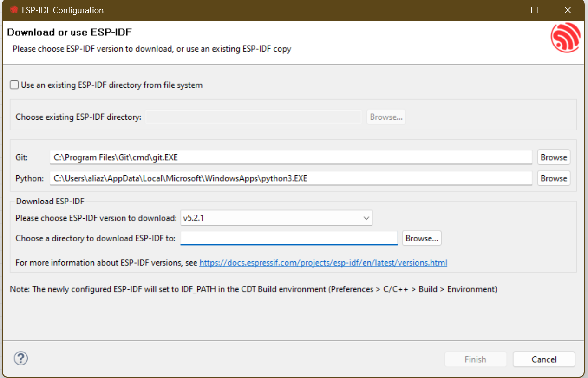Viewport: 588px width, 378px height.
Task: Browse for the Python executable
Action: coord(554,178)
